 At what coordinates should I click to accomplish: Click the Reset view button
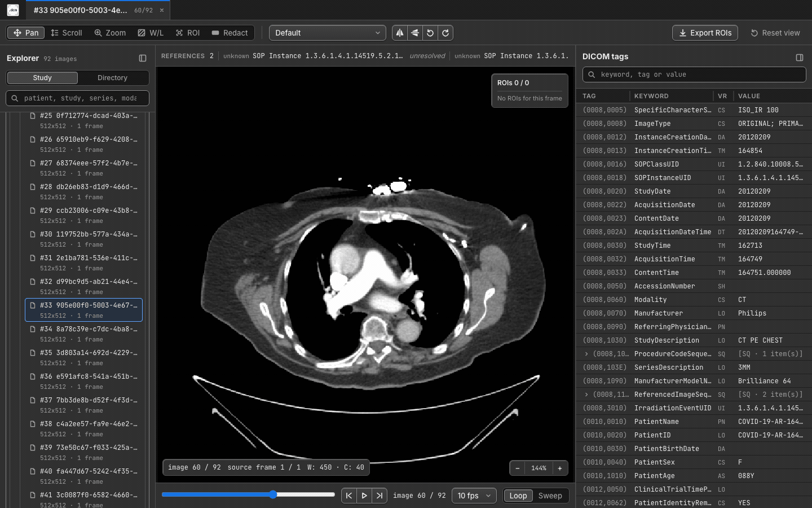point(775,33)
